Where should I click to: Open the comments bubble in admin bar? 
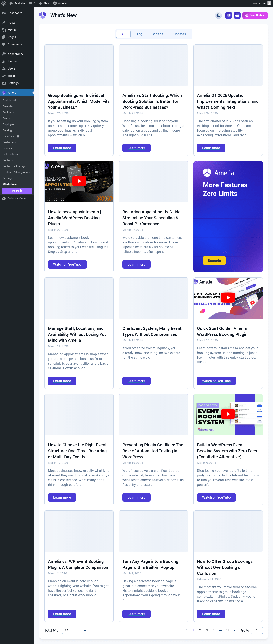tap(32, 3)
